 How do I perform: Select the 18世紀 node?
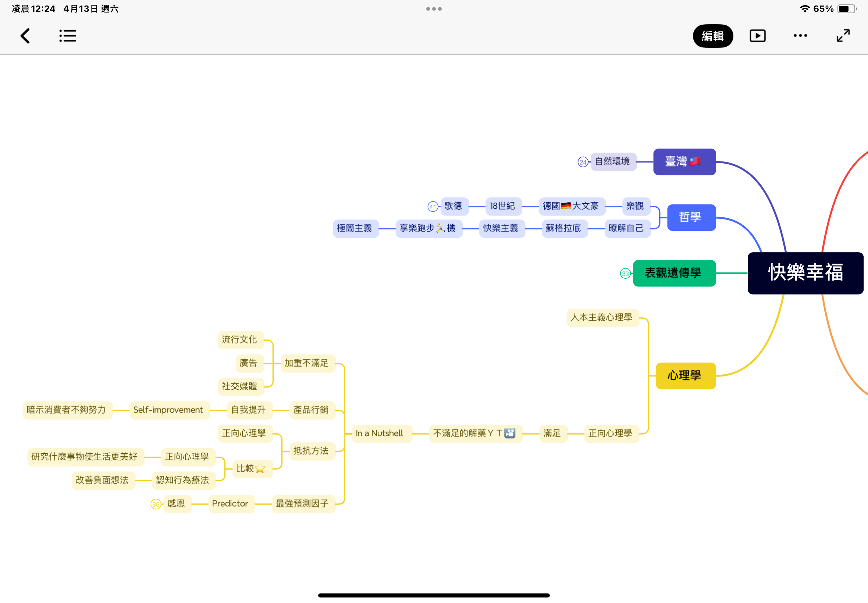pos(504,206)
